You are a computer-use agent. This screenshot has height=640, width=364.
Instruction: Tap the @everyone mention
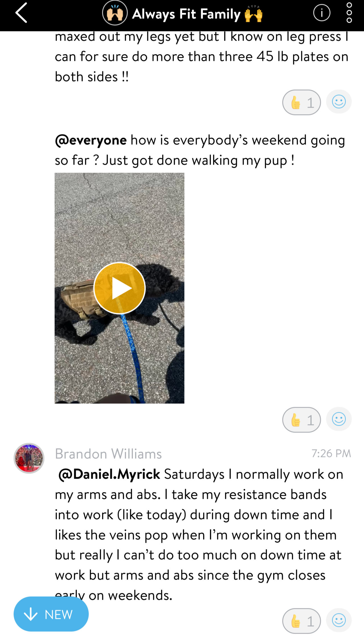pos(91,140)
